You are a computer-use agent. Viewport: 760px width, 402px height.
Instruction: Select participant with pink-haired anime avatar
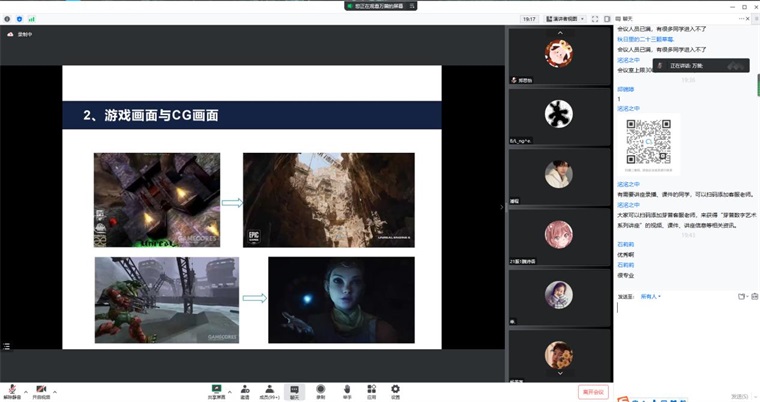pos(559,237)
